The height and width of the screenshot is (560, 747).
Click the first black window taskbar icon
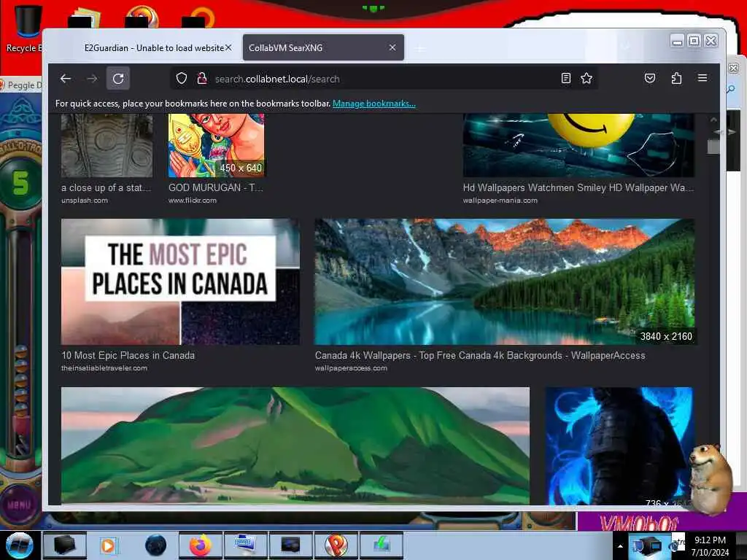pyautogui.click(x=65, y=545)
